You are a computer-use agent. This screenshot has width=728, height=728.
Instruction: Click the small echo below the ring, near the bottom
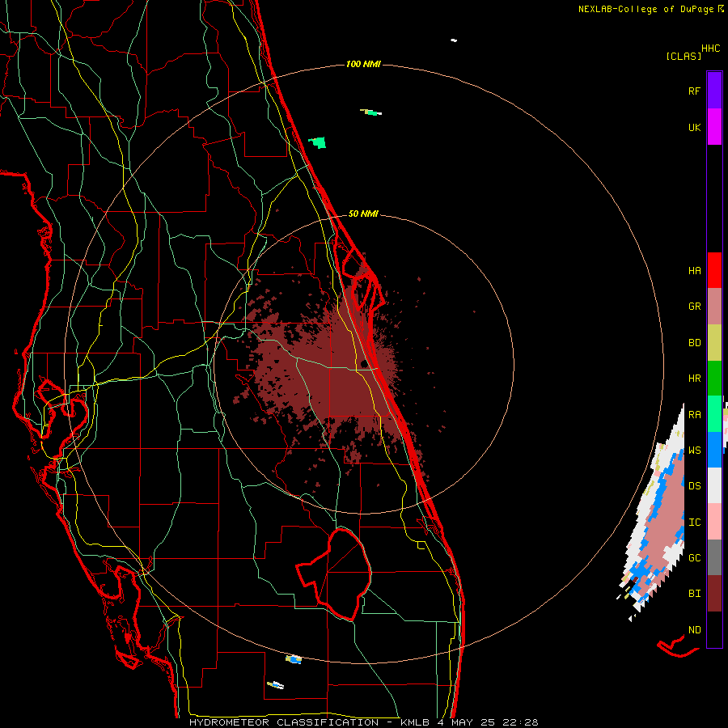point(275,685)
